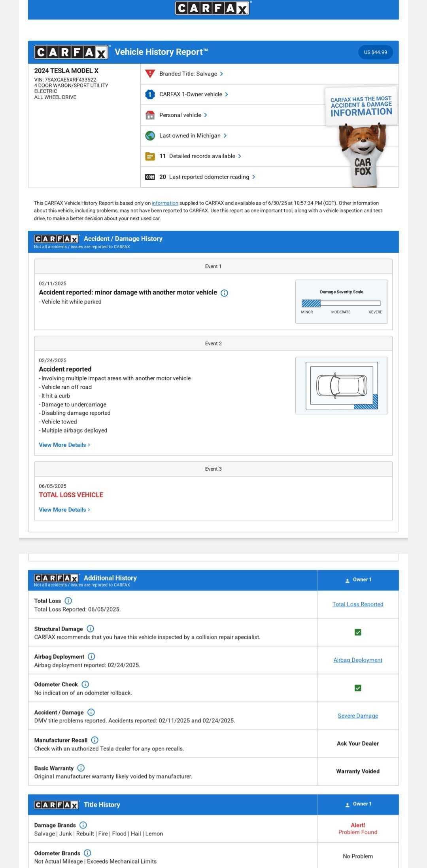Viewport: 427px width, 868px height.
Task: Open info icon beside Airbag Deployment
Action: 91,656
